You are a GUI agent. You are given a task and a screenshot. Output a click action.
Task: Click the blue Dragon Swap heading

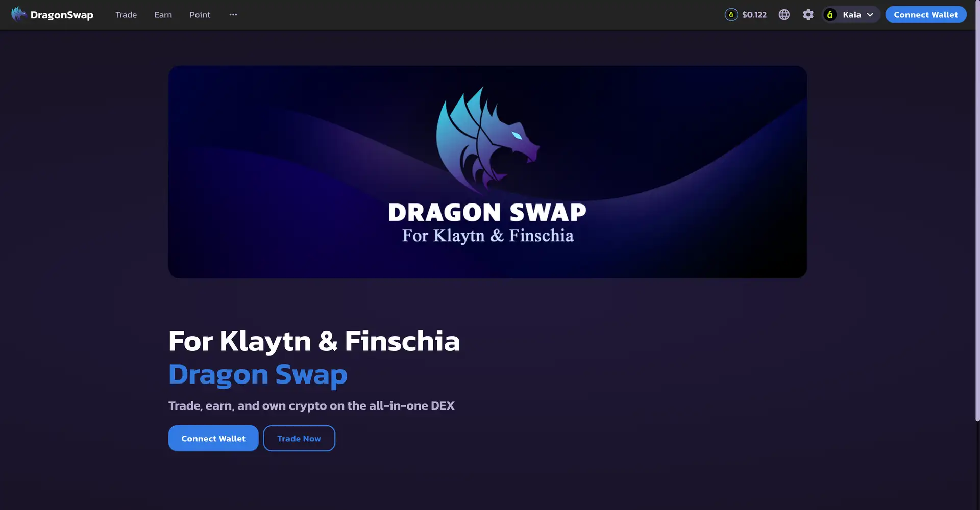[x=258, y=375]
